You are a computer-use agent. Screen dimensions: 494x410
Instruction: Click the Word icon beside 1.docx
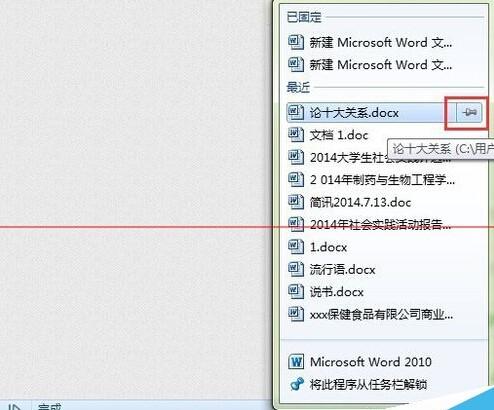[x=296, y=247]
